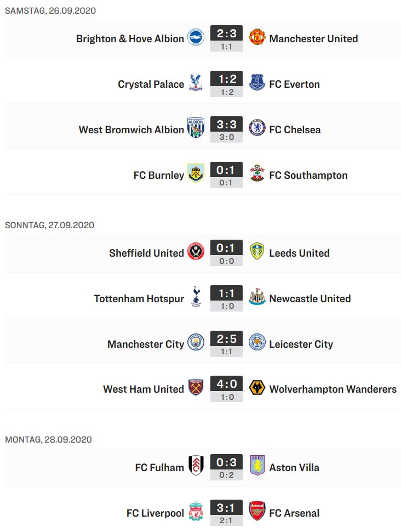
Task: Open the FC Fulham team link
Action: coord(159,467)
